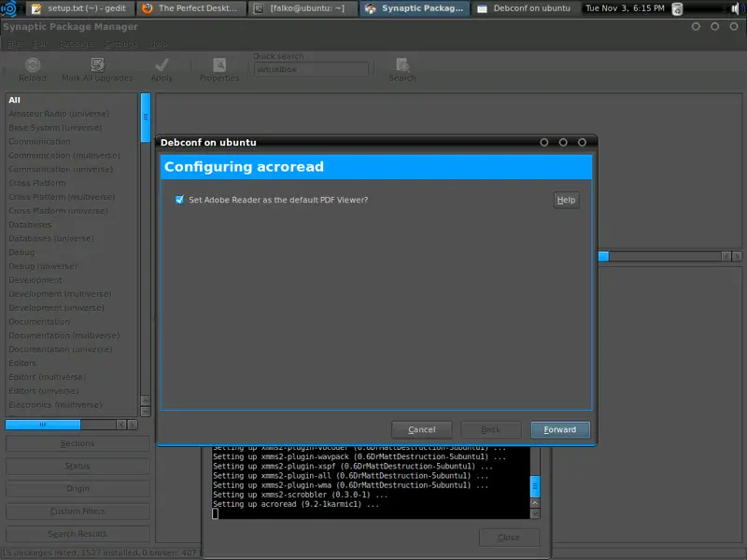
Task: Click the sections list scroll up arrow
Action: click(x=146, y=400)
